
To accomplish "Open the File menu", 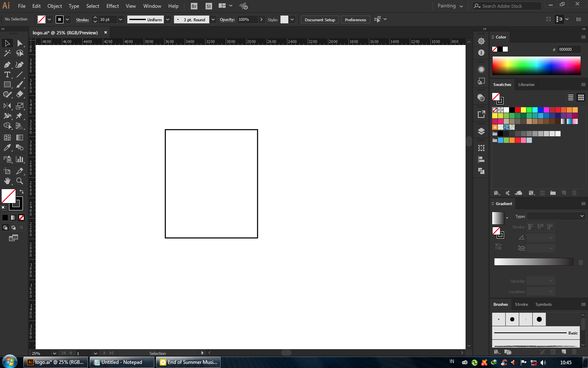I will (22, 6).
